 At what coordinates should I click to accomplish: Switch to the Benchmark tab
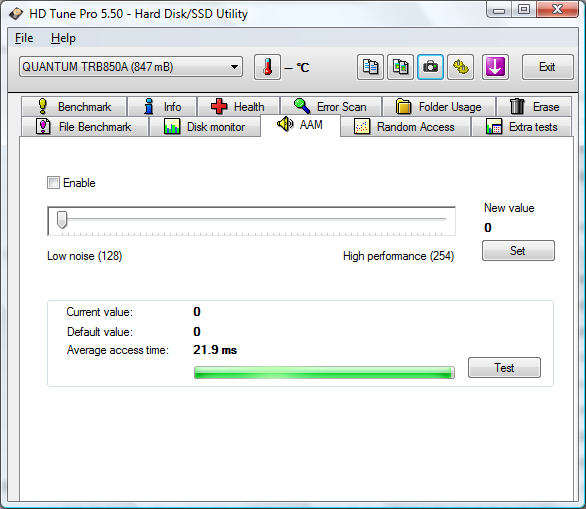pyautogui.click(x=74, y=107)
